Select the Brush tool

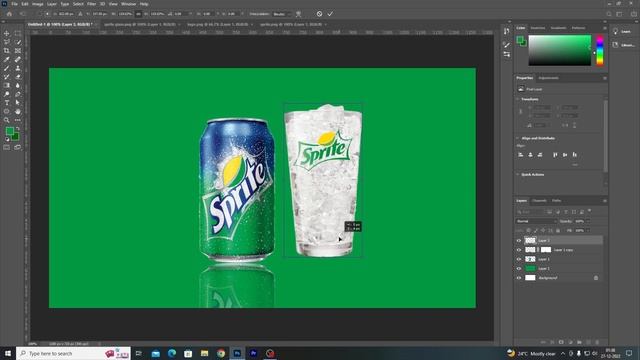(7, 68)
